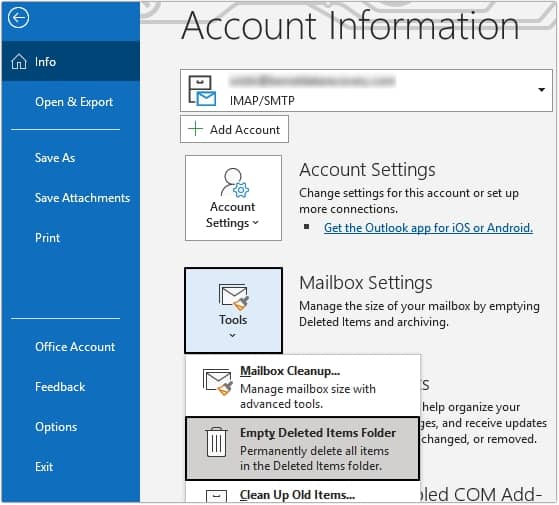Click the archive box icon for Clean Up Old Items
Image resolution: width=559 pixels, height=505 pixels.
pyautogui.click(x=216, y=496)
